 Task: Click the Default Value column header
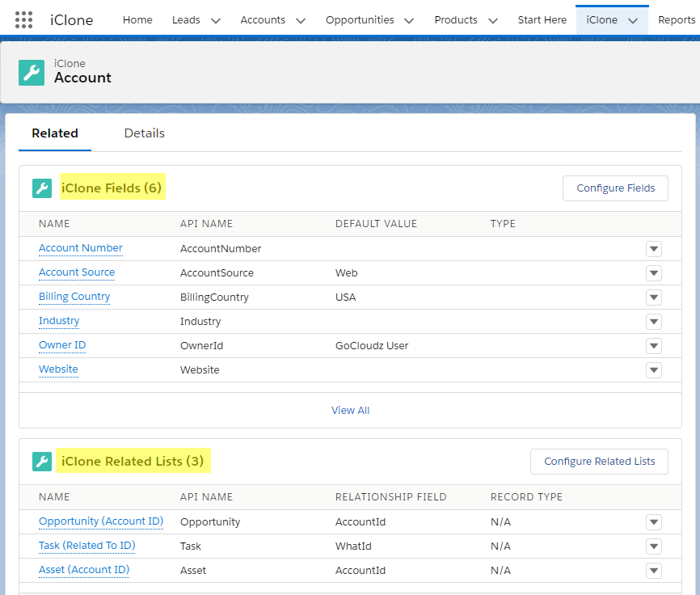[x=376, y=224]
